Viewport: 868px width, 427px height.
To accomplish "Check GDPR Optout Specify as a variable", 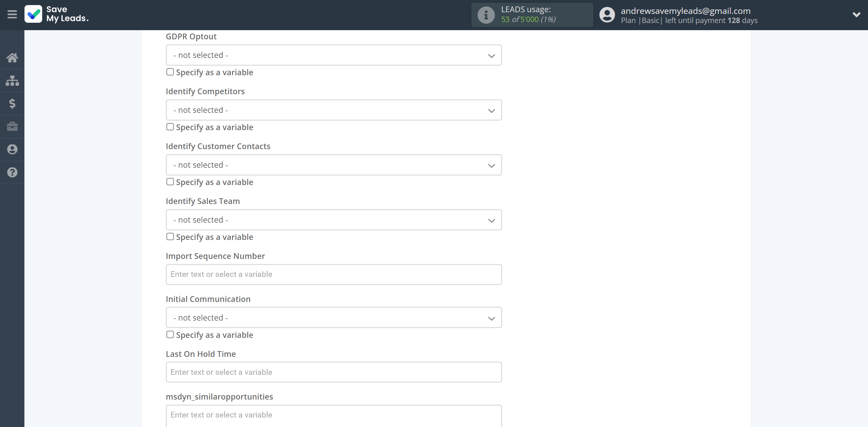I will click(170, 72).
